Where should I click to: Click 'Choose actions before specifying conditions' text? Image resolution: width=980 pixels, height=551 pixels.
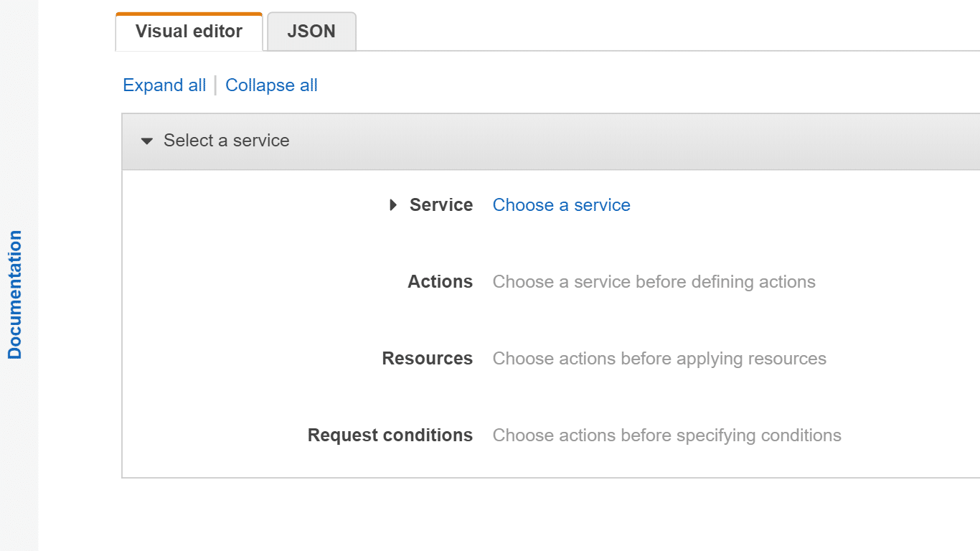point(666,435)
